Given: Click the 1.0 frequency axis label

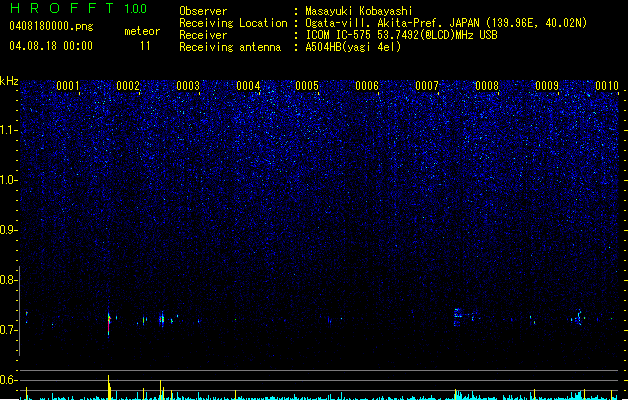Looking at the screenshot, I should point(9,180).
